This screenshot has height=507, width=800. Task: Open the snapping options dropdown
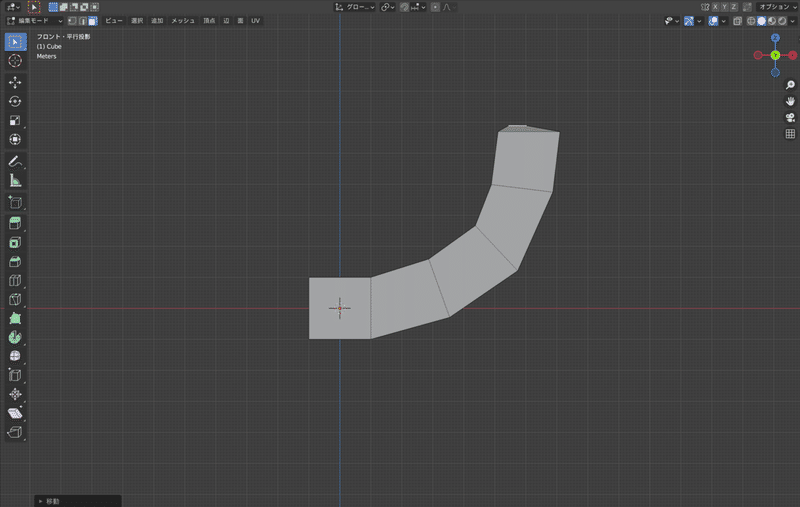tap(418, 7)
